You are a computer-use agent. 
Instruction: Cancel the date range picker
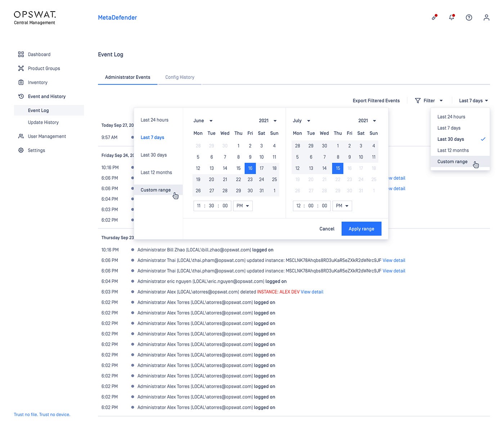[x=327, y=229]
